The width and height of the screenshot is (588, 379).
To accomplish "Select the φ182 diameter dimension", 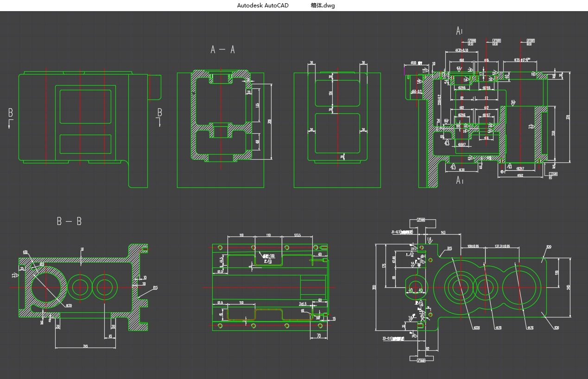I will click(520, 175).
